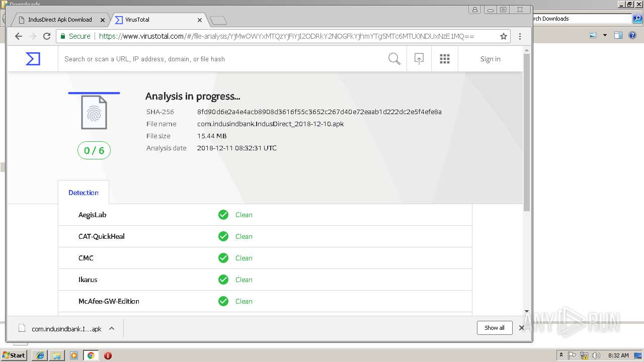Click the AegisLab engine row

pos(265,215)
